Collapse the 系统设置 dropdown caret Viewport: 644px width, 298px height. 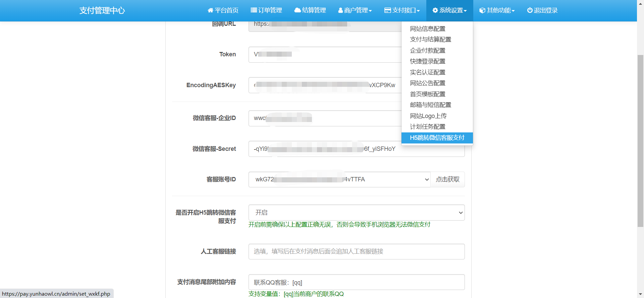(x=465, y=11)
